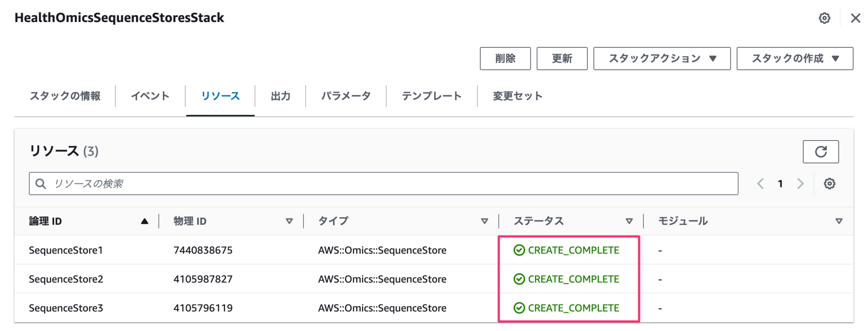Toggle ascending sort on the 論理 ID column

coord(144,221)
